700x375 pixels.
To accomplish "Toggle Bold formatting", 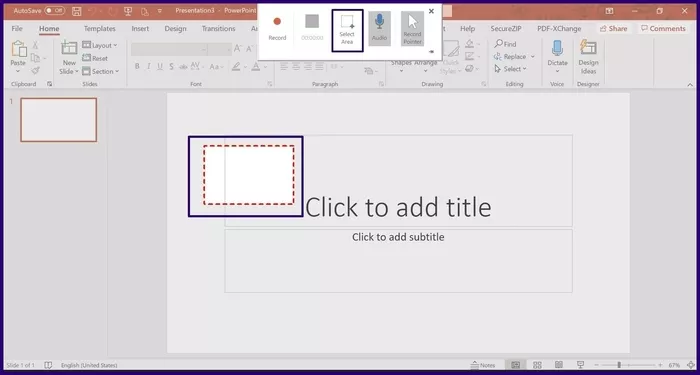I will 137,67.
